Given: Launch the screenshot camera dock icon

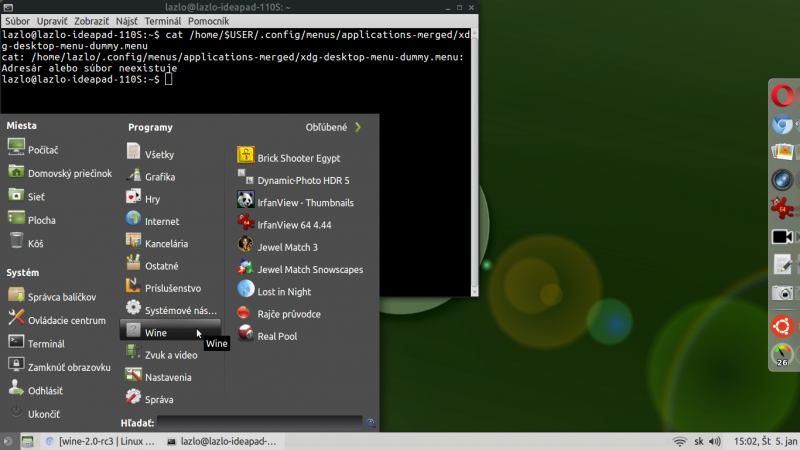Looking at the screenshot, I should [782, 293].
